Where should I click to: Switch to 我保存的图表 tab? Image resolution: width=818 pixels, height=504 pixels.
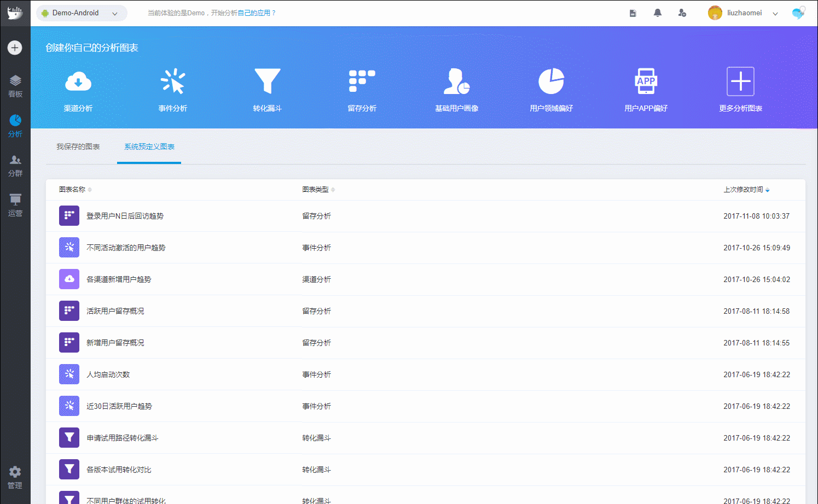point(78,146)
